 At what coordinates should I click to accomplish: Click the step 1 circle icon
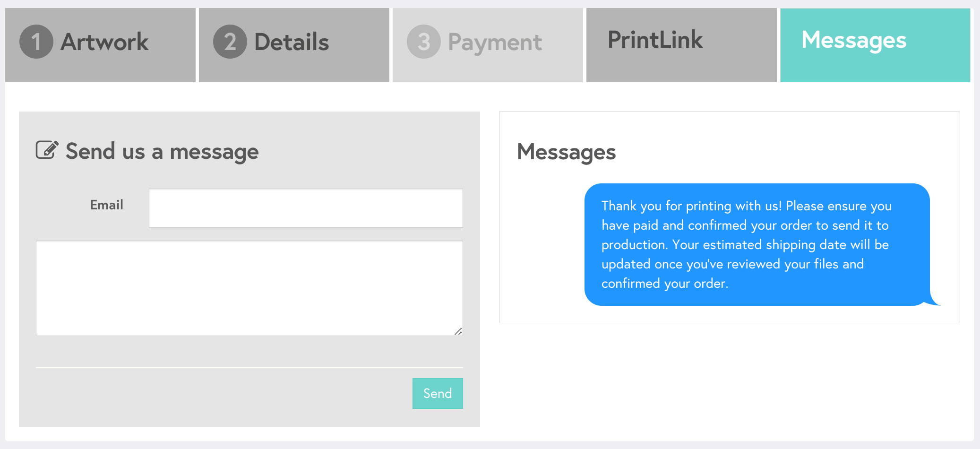[x=36, y=42]
